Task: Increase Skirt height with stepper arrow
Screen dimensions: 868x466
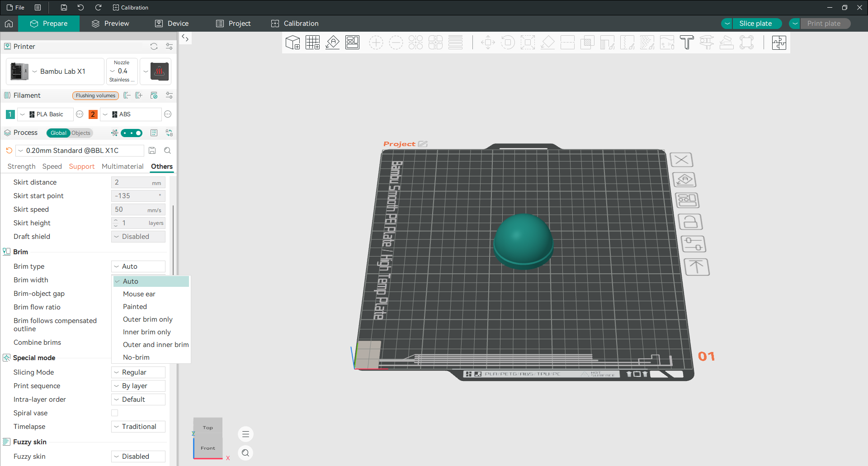Action: [x=116, y=221]
